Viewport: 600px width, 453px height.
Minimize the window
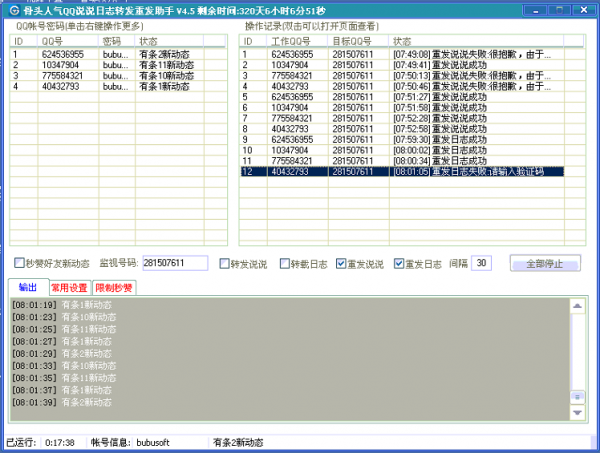tap(535, 11)
